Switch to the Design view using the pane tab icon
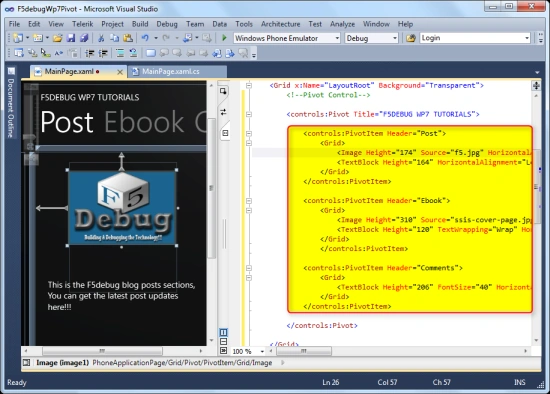Viewport: 550px width, 394px height. click(x=223, y=91)
